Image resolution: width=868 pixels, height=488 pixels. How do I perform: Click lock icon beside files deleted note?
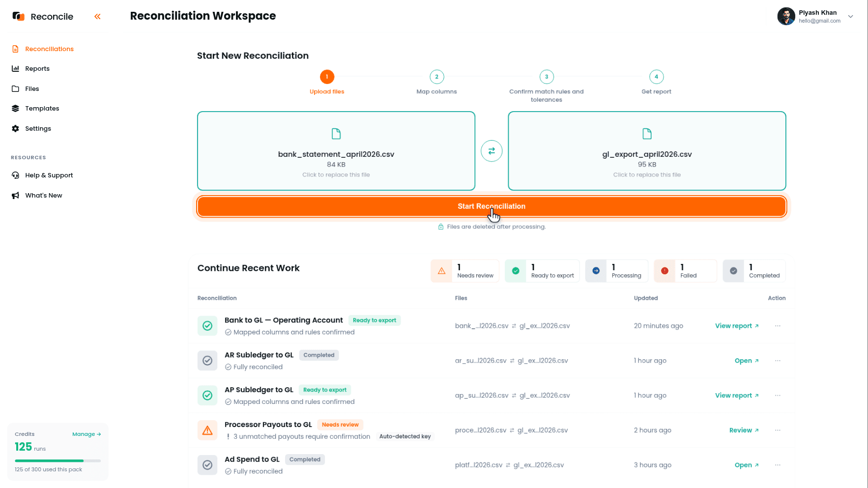pyautogui.click(x=441, y=227)
